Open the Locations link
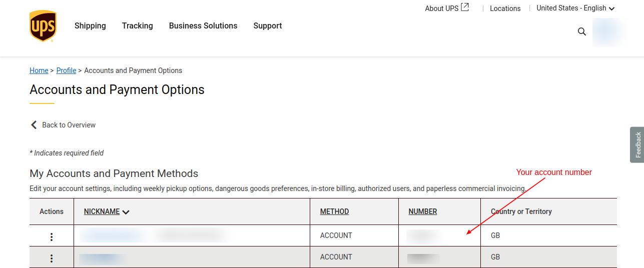The width and height of the screenshot is (644, 268). coord(505,8)
